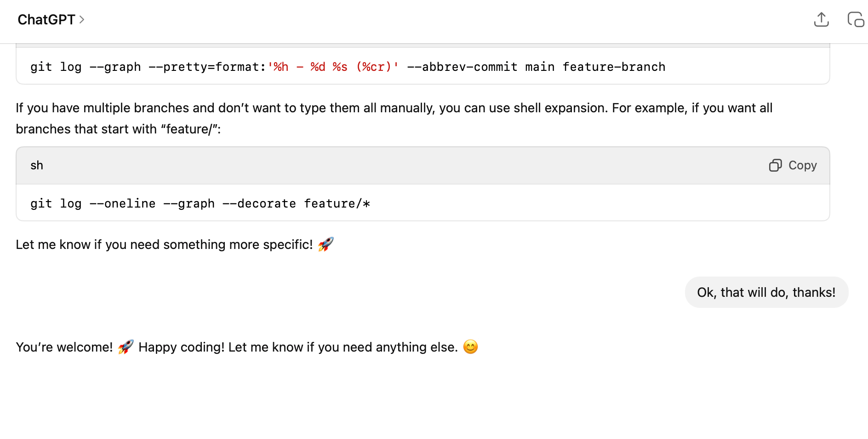
Task: Click the share/upload icon in header
Action: (x=821, y=20)
